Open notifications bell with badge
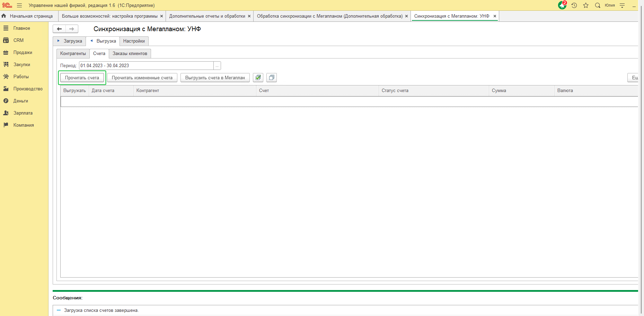 point(562,5)
